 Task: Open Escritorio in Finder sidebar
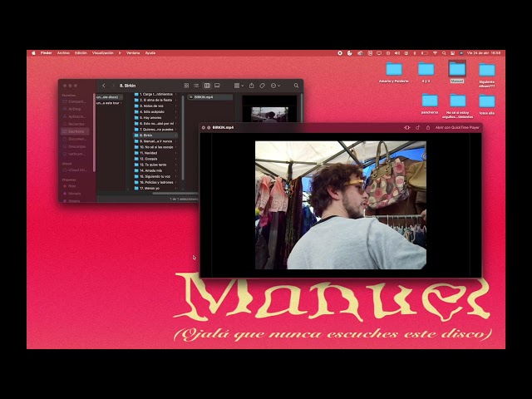[x=76, y=131]
